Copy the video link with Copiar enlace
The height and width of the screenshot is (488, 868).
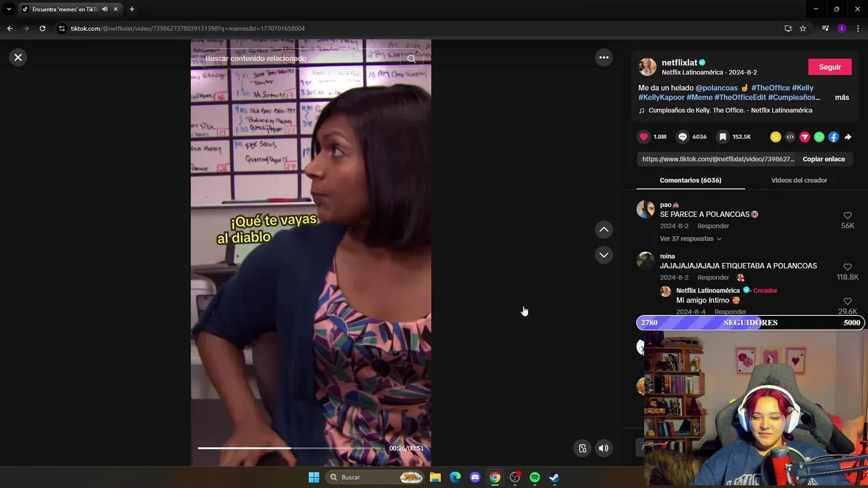click(823, 159)
